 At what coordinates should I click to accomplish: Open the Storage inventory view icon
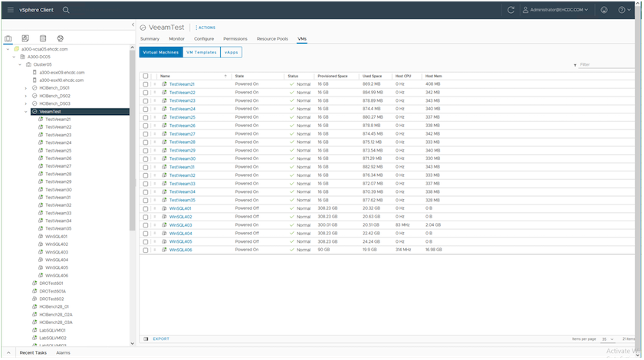tap(43, 38)
